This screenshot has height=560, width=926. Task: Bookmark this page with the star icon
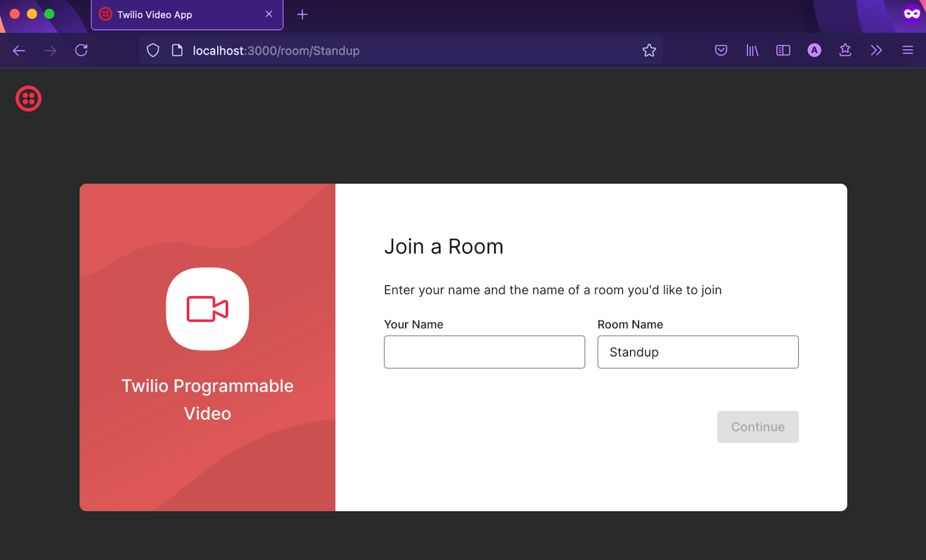pos(649,50)
